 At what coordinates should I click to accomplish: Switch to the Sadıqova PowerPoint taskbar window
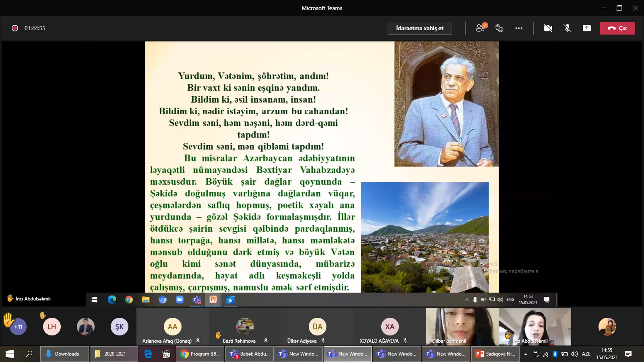point(495,354)
